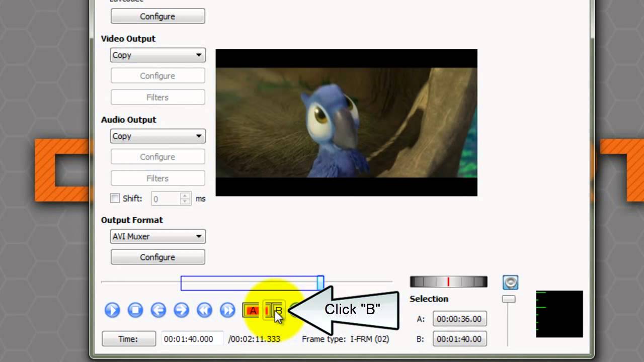Viewport: 644px width, 362px height.
Task: Click the audio level meter display
Action: 559,314
